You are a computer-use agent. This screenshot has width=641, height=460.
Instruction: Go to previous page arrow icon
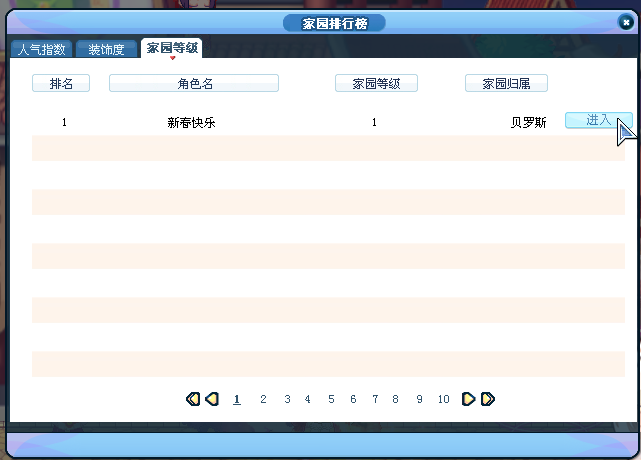coord(212,399)
